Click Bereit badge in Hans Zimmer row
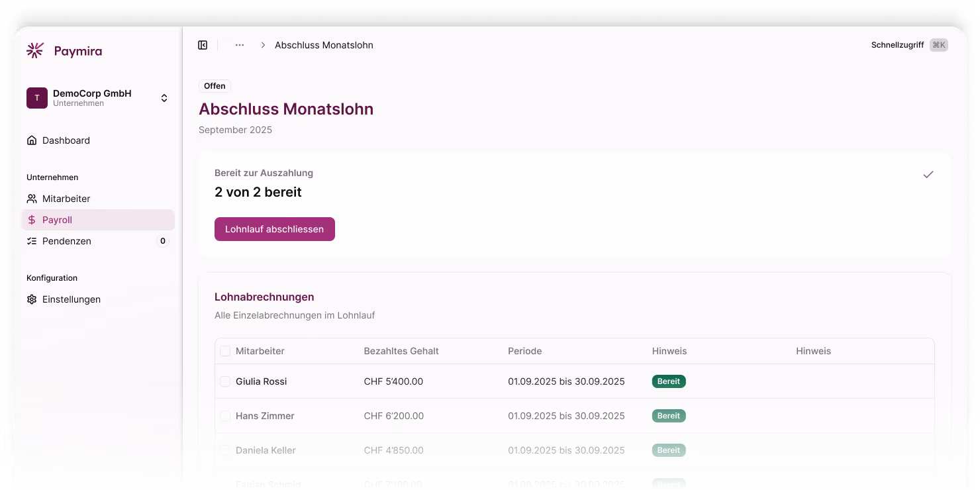 pos(669,416)
